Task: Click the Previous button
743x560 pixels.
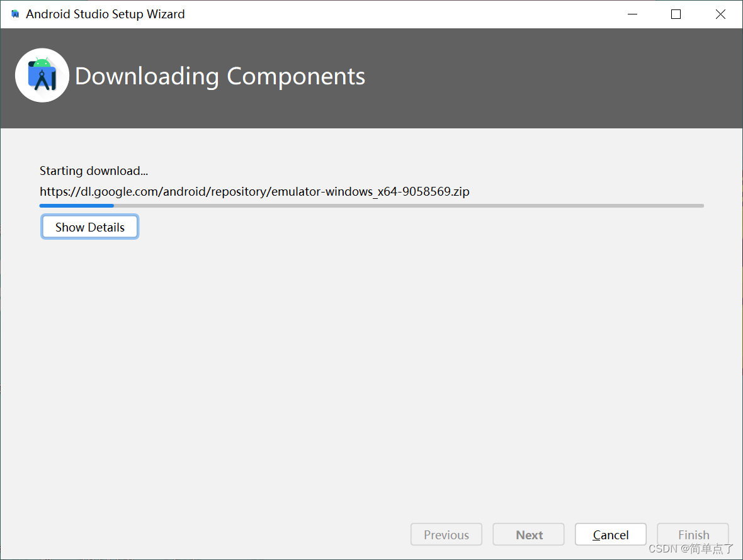Action: (x=446, y=534)
